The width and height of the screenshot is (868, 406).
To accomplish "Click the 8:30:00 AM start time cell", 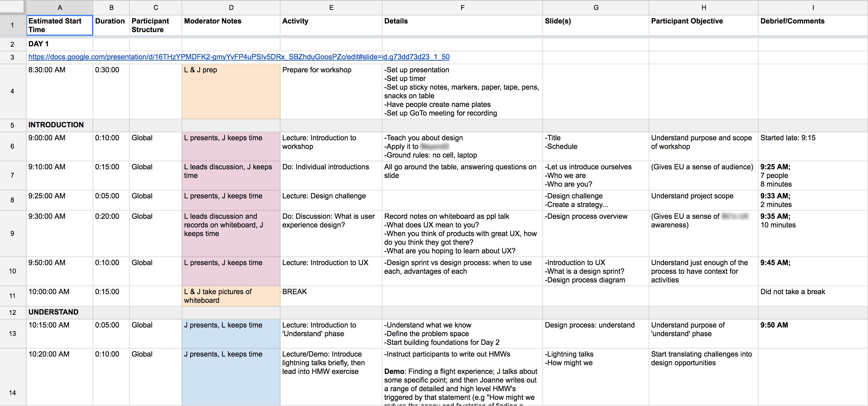I will click(x=60, y=91).
